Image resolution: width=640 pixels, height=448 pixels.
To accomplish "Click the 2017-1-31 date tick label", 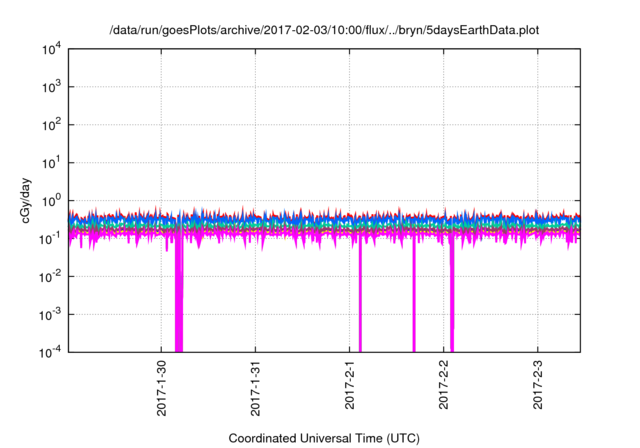I will (256, 388).
